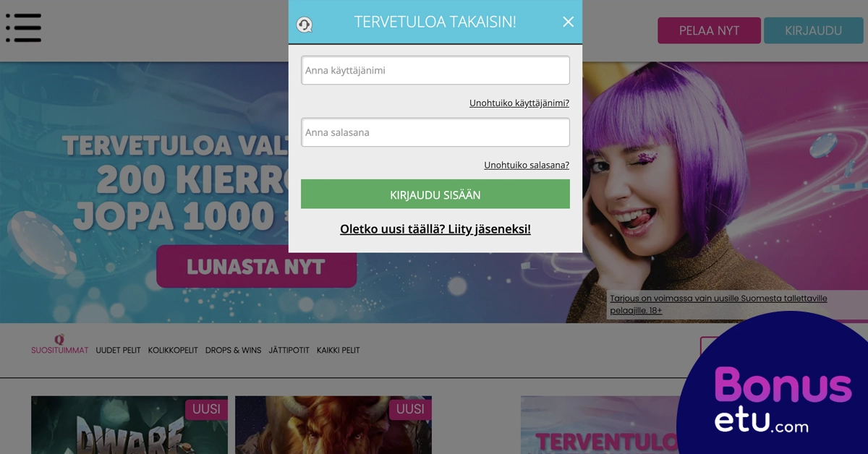Screen dimensions: 868x454
Task: Open the buffalo game thumbnail
Action: coord(333,425)
